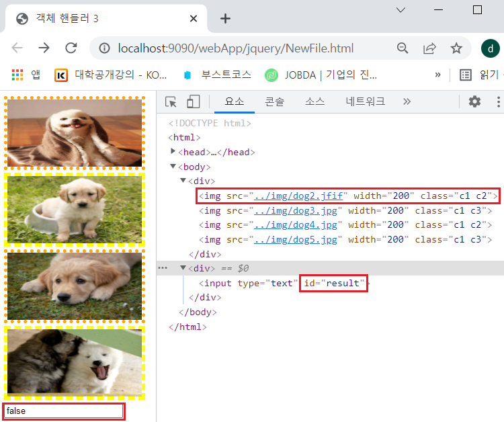This screenshot has width=504, height=422.
Task: Click the ../img/dog4.jpg source link
Action: [x=296, y=225]
